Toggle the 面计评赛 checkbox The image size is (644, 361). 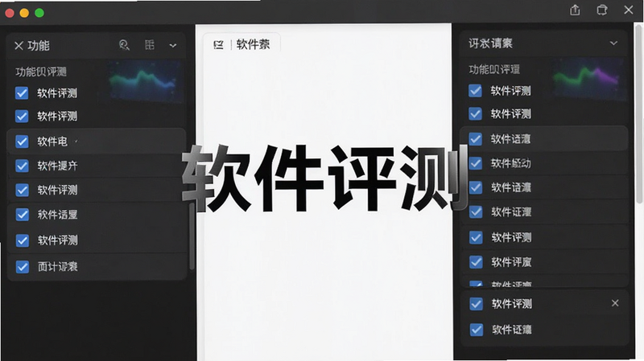(x=22, y=267)
